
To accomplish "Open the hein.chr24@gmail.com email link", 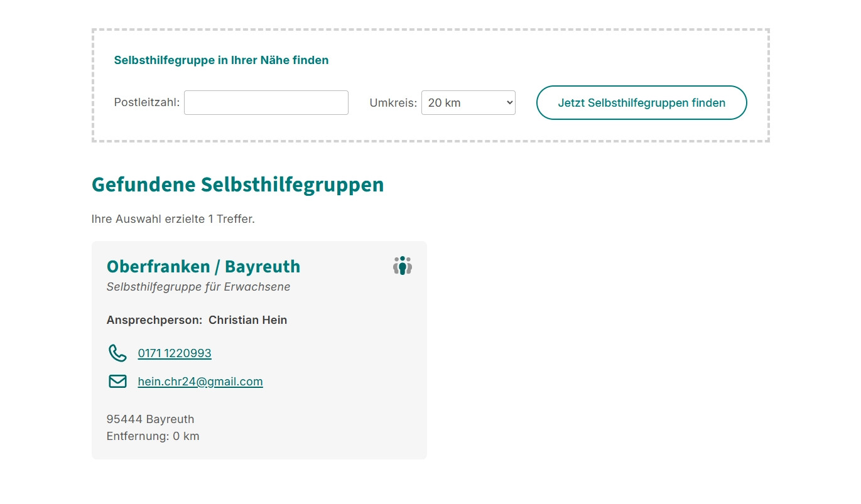I will [x=200, y=382].
